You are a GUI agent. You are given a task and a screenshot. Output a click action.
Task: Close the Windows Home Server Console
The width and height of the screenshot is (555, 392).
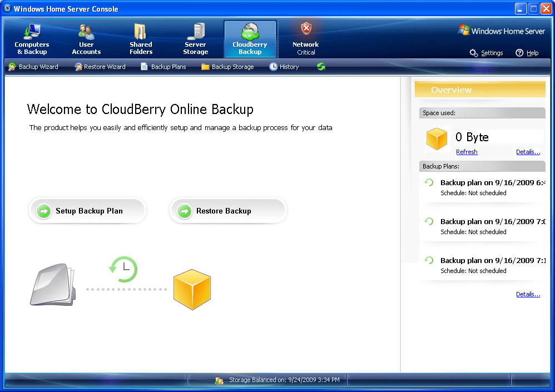coord(546,8)
